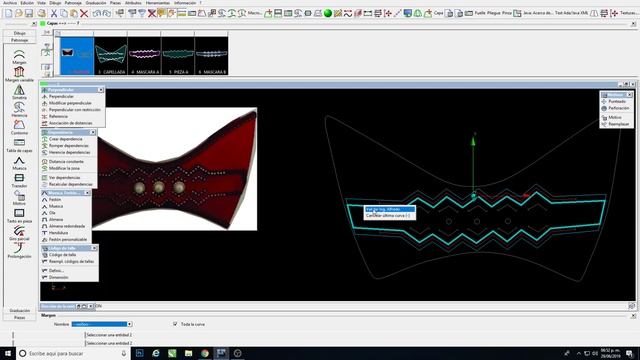Click Perforación in right floating palette

pyautogui.click(x=618, y=108)
